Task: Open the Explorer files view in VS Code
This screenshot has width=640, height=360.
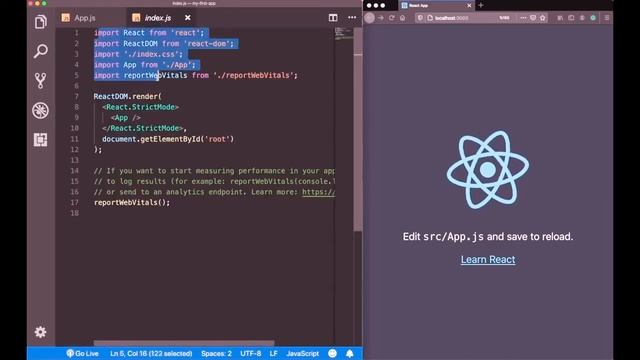Action: (40, 22)
